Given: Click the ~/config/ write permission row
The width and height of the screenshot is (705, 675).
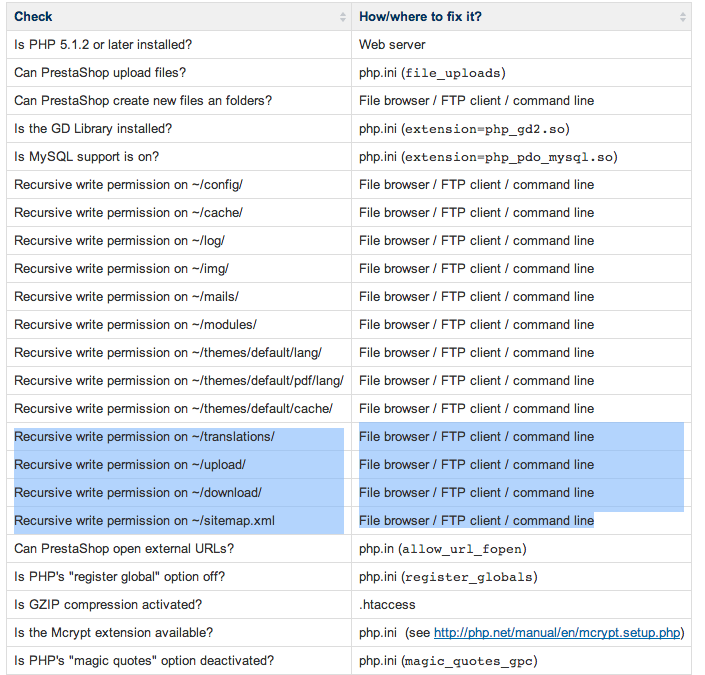Looking at the screenshot, I should (129, 185).
